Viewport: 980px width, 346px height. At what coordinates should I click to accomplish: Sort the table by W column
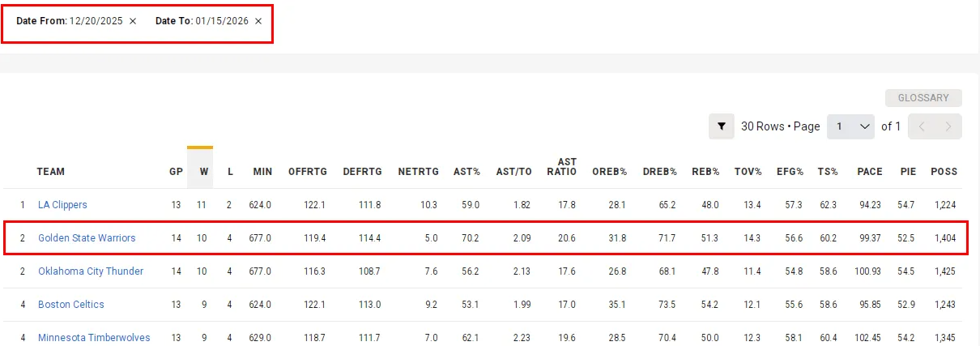203,172
